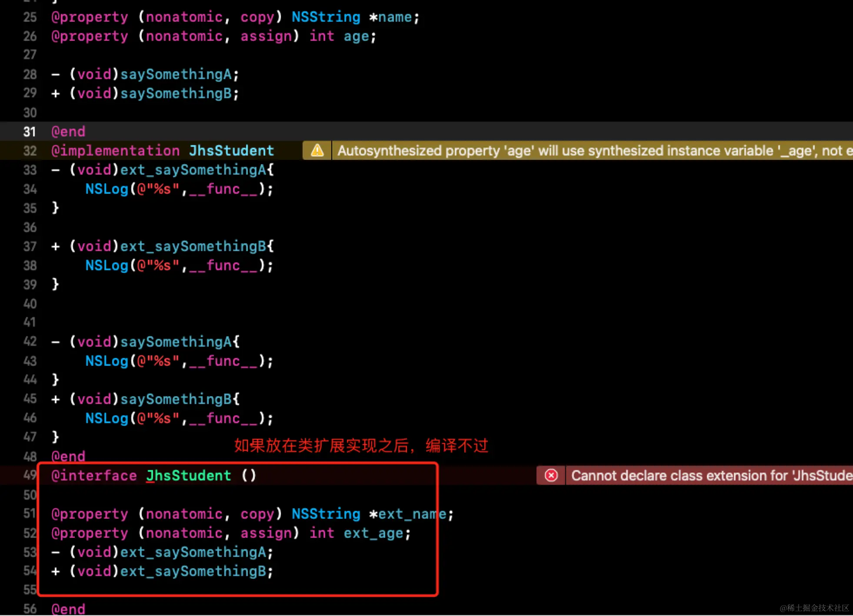The width and height of the screenshot is (853, 616).
Task: Place cursor on highlighted @end line 31
Action: tap(68, 132)
